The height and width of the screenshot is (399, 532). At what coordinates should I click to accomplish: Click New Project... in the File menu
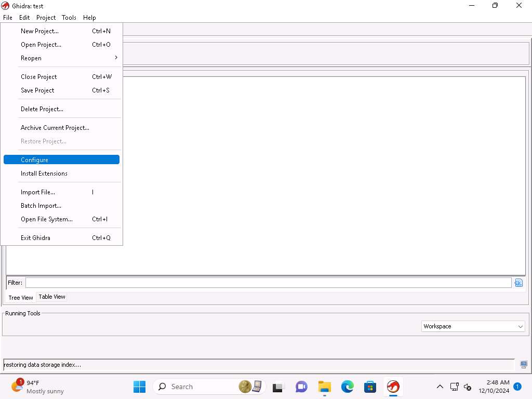pos(39,31)
